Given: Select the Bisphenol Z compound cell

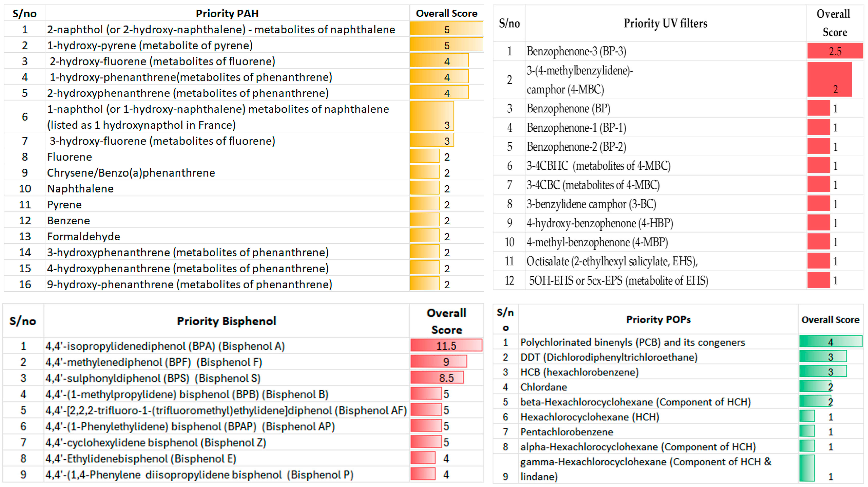Looking at the screenshot, I should [156, 442].
